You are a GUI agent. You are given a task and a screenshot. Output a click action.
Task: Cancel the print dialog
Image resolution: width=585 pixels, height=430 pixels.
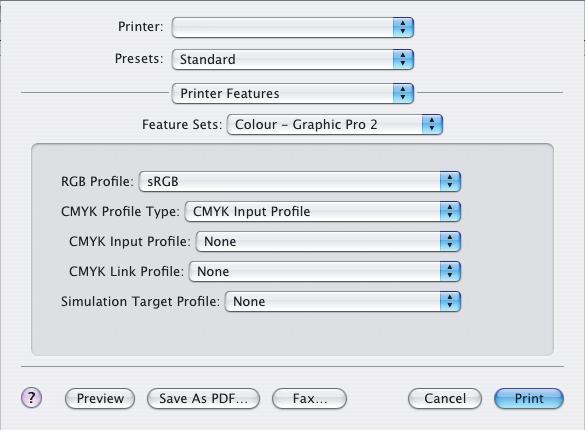(x=445, y=398)
